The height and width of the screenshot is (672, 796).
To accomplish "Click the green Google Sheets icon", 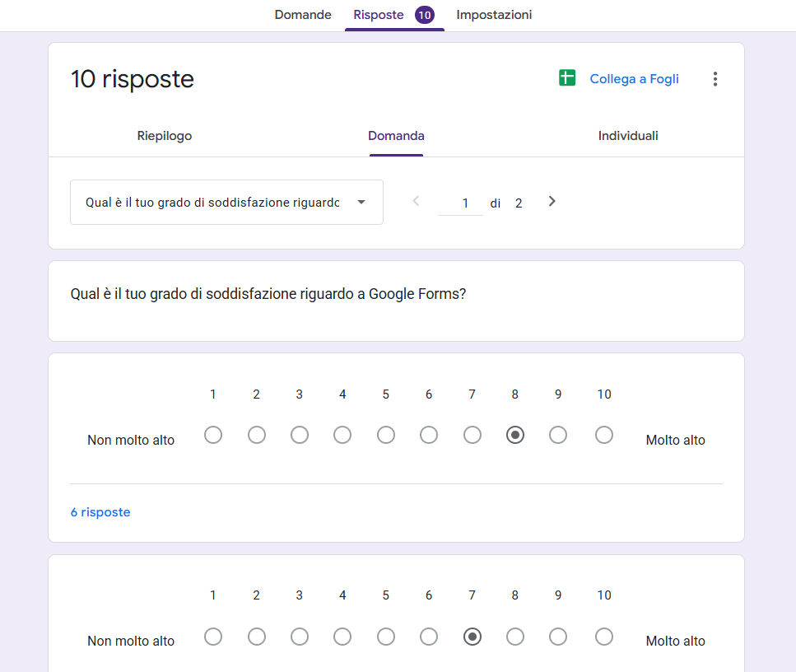I will point(567,78).
